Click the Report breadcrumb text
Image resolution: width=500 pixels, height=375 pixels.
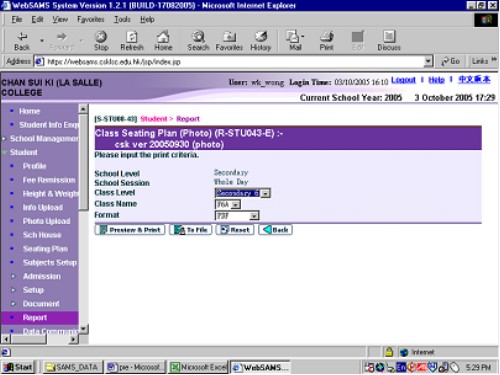(x=188, y=119)
